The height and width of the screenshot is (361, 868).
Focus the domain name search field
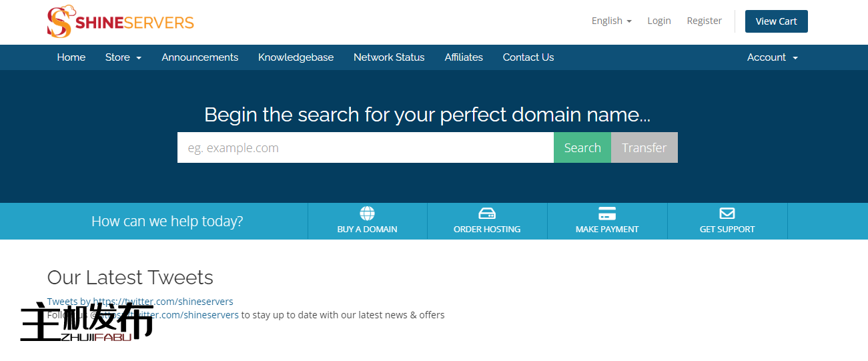point(365,147)
